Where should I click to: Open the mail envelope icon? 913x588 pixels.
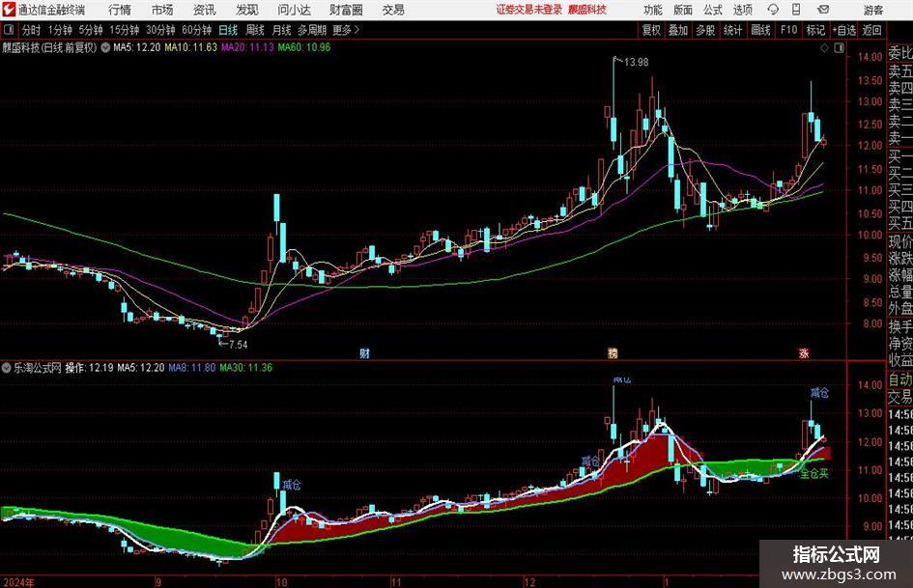point(823,10)
